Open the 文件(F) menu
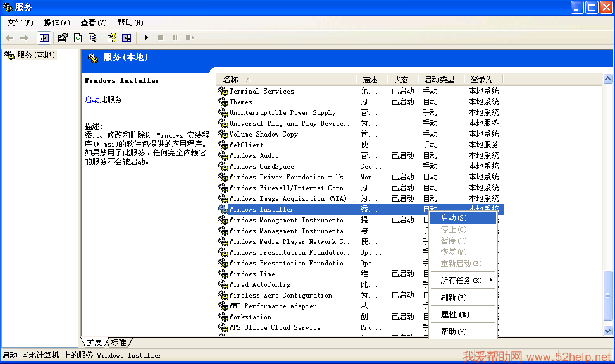Viewport: 615px width, 364px height. 20,23
